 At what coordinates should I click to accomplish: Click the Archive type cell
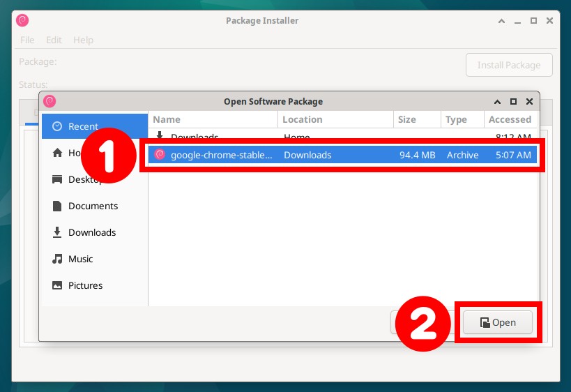pos(462,156)
